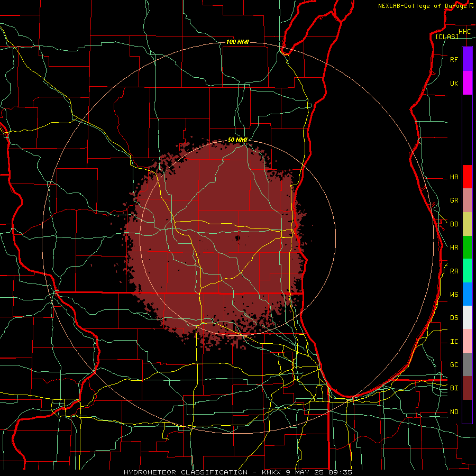Click the HHC product title text

[464, 32]
